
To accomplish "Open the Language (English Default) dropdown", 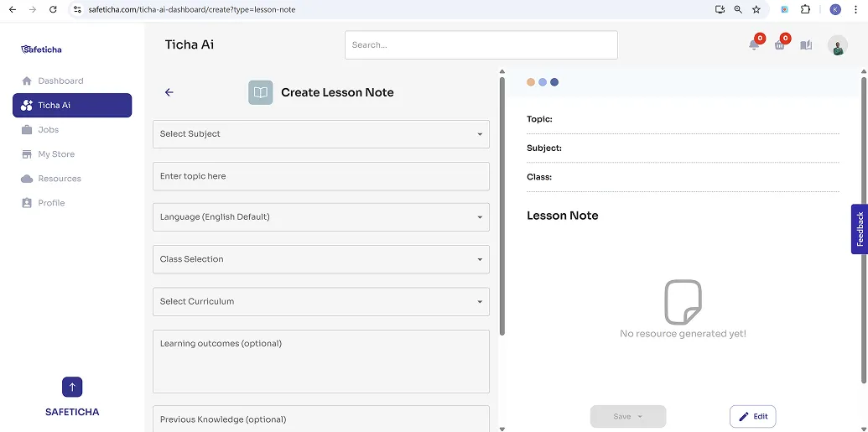I will 321,217.
